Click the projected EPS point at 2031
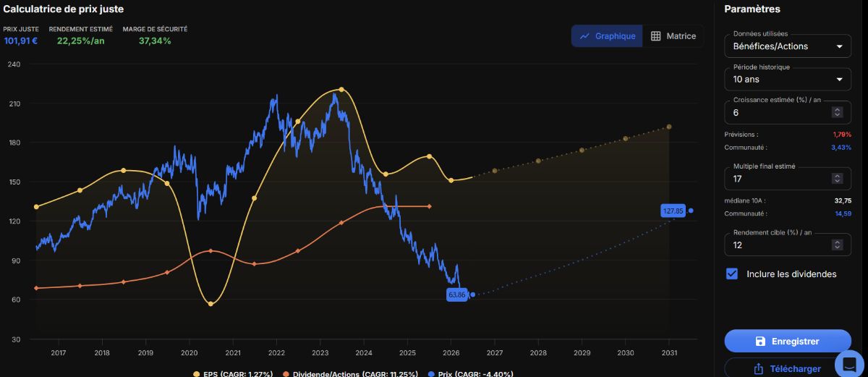Image resolution: width=868 pixels, height=377 pixels. click(669, 127)
